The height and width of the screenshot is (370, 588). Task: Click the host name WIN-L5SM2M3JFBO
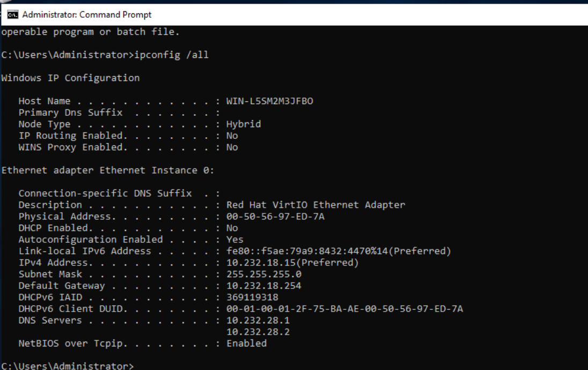pyautogui.click(x=270, y=101)
